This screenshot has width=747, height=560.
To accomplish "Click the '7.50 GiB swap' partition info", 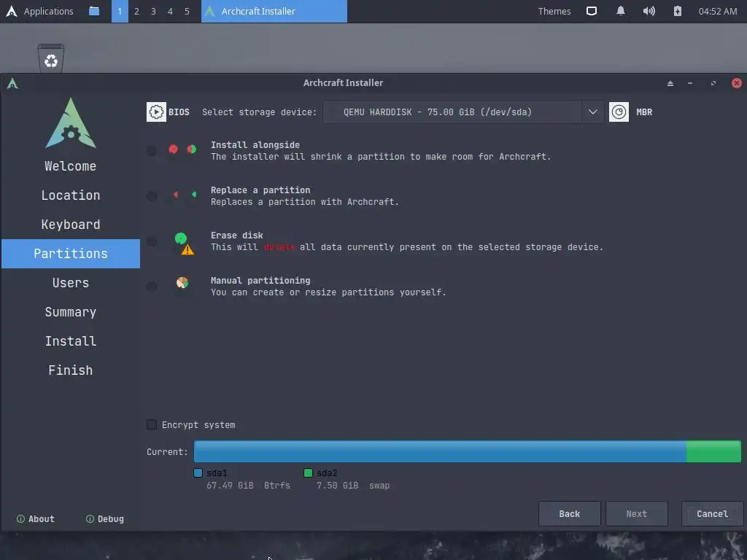I will (353, 485).
